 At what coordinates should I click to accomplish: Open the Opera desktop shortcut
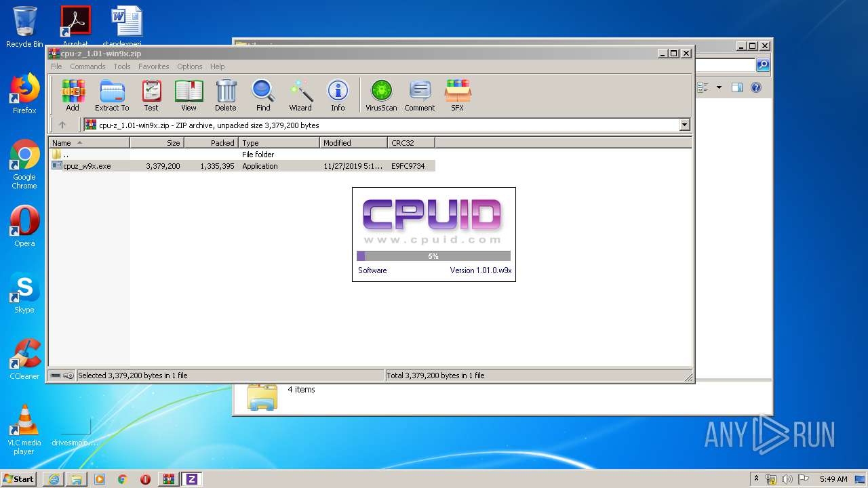point(24,226)
